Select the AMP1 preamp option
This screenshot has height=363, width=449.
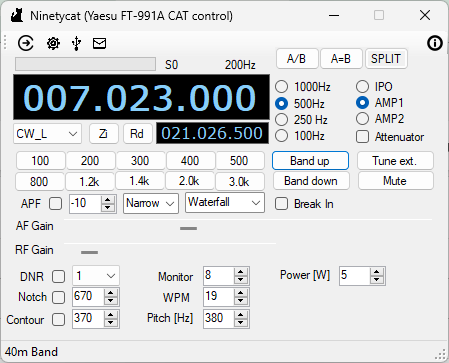coord(362,102)
